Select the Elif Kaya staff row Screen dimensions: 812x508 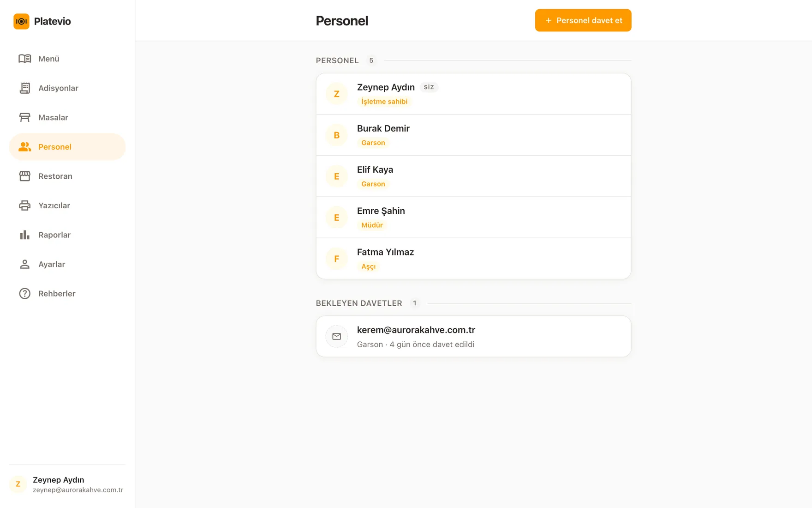(x=473, y=176)
